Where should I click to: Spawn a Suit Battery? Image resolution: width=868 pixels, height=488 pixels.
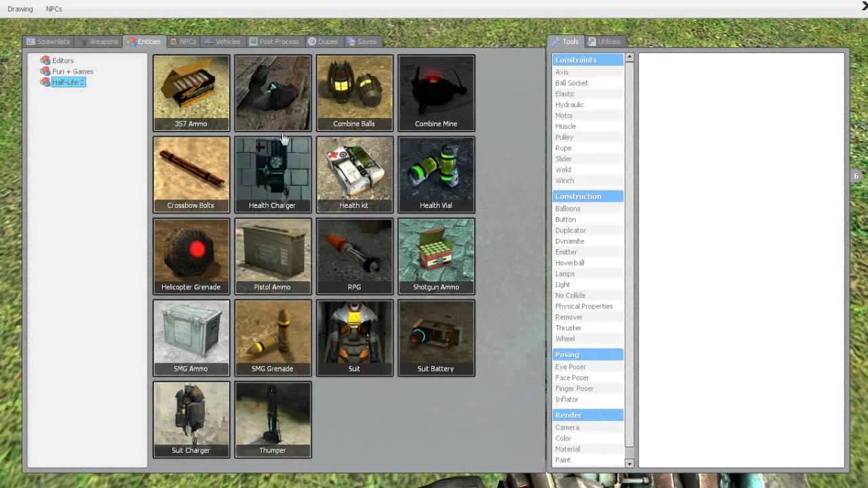point(436,338)
